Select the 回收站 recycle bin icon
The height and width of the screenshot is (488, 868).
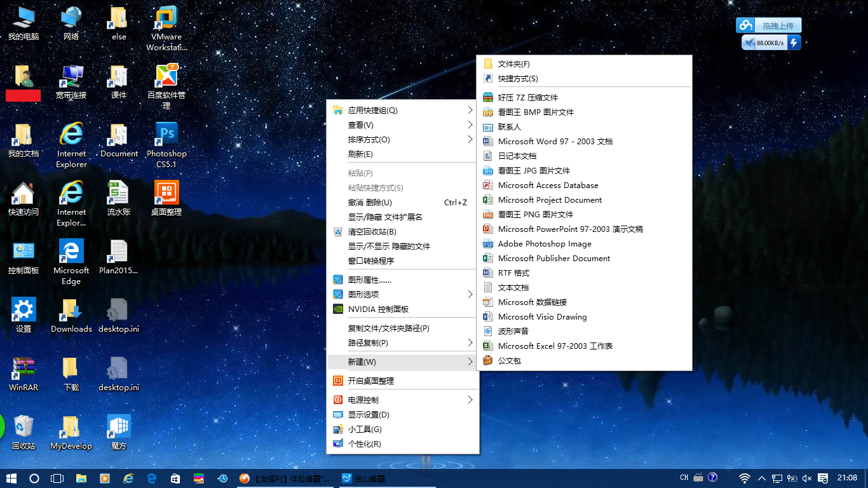(x=24, y=432)
